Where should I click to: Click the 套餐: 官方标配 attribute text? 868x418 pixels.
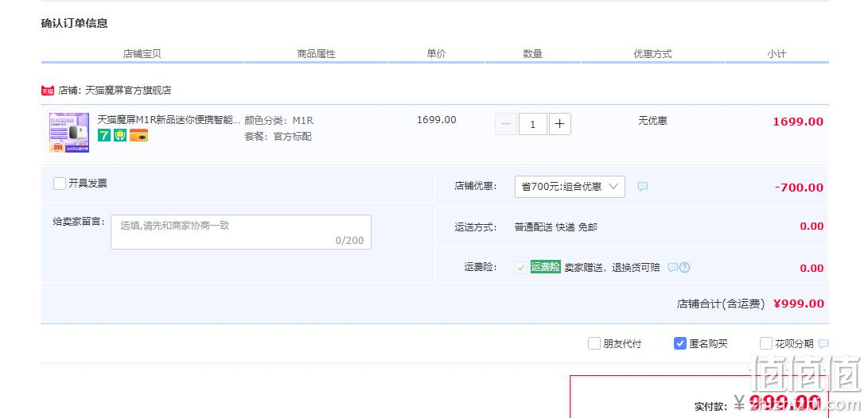click(x=278, y=136)
